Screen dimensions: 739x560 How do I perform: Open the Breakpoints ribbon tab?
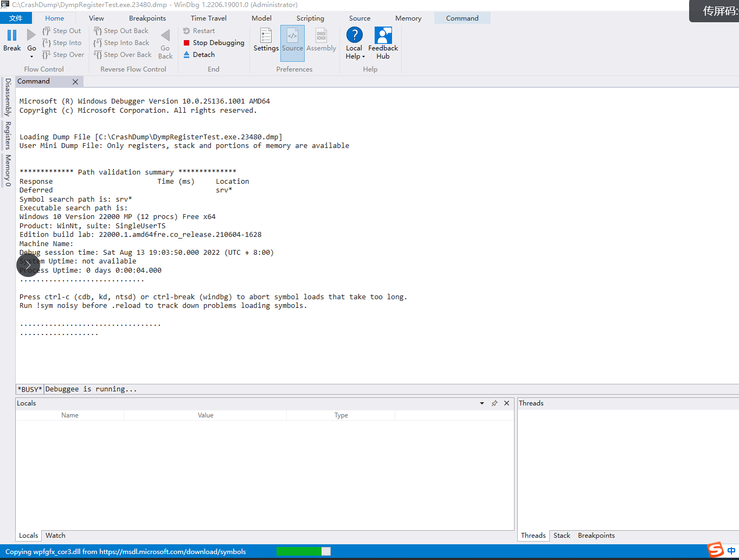(x=147, y=18)
